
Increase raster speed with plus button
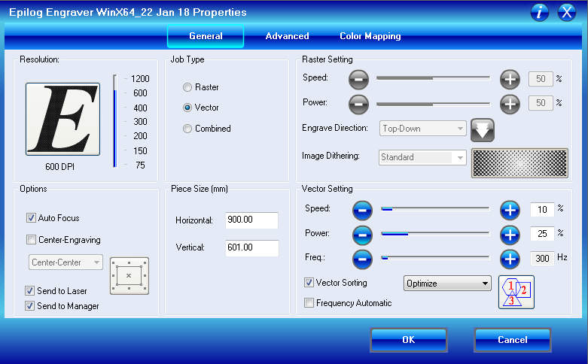(510, 80)
